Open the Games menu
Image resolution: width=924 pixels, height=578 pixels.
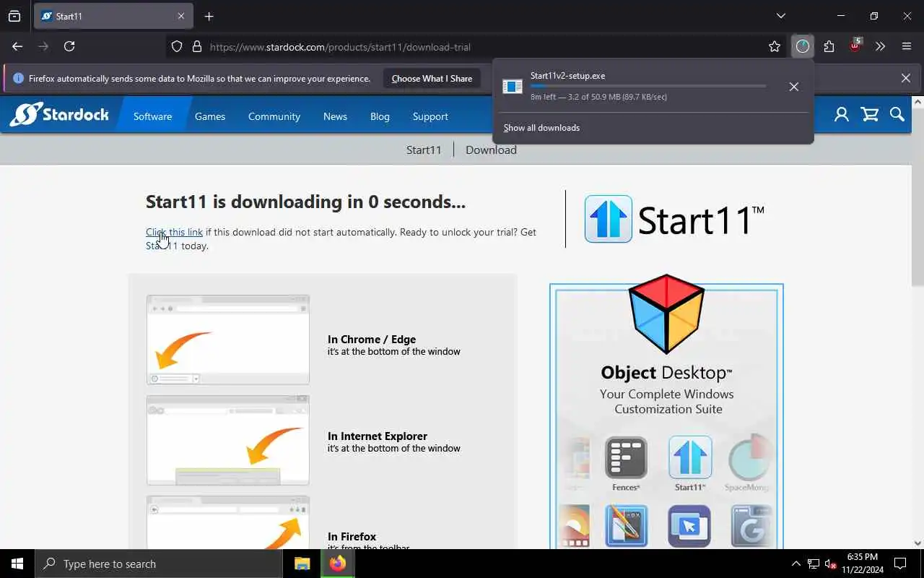click(x=210, y=116)
